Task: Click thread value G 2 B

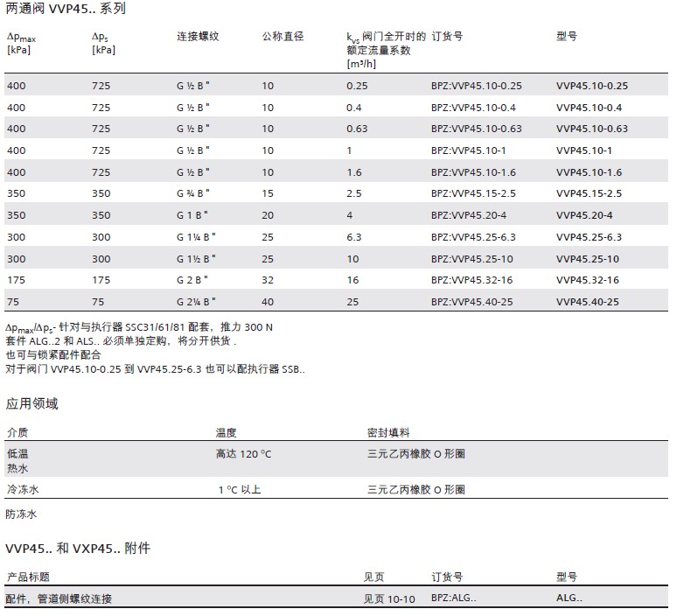Action: point(192,280)
